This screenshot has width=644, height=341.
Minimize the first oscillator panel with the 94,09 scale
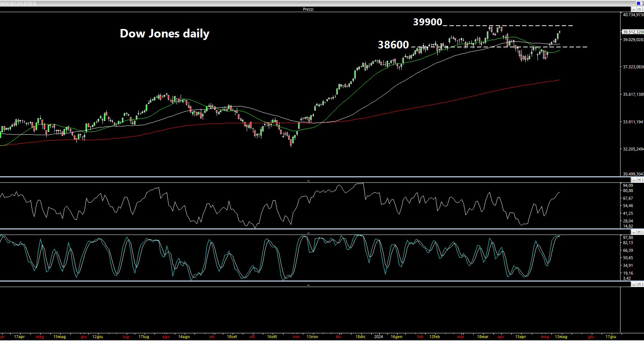634,180
